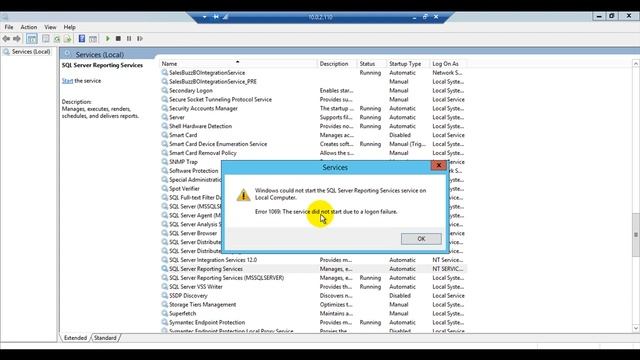Select the Server service row
The image size is (640, 360).
pos(313,118)
